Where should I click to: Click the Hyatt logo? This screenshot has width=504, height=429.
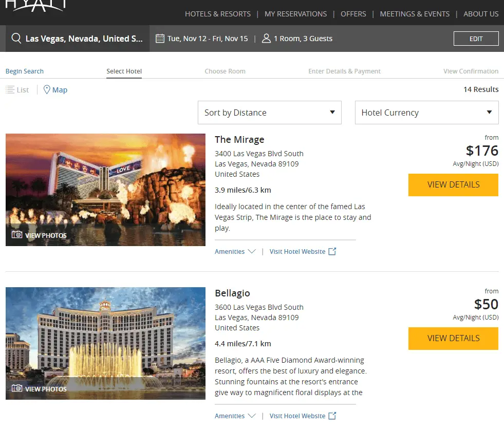click(35, 5)
